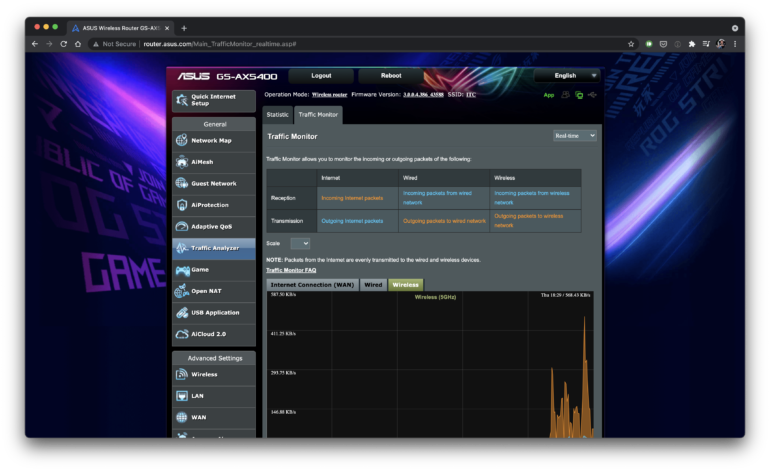Click 'Outgoing packets to wired network' text
Image resolution: width=770 pixels, height=471 pixels.
pos(444,221)
